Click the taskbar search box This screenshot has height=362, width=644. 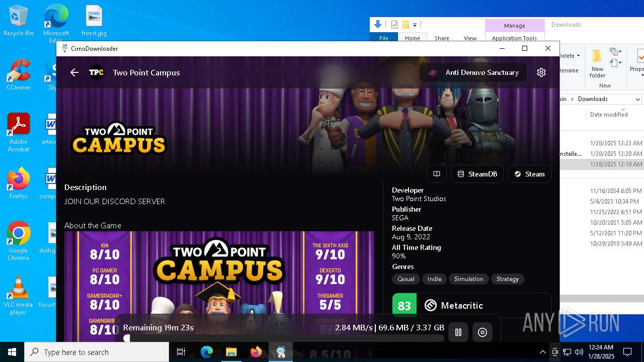coord(97,352)
